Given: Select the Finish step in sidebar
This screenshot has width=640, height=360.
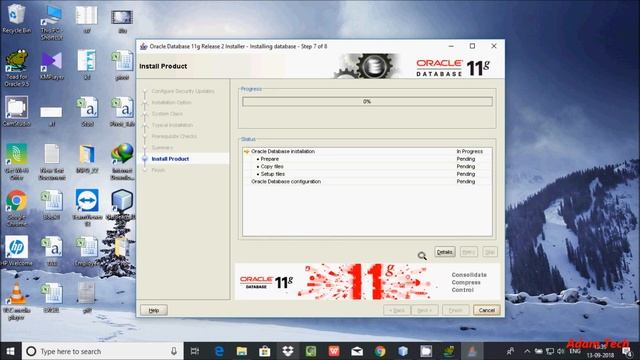Looking at the screenshot, I should 158,170.
